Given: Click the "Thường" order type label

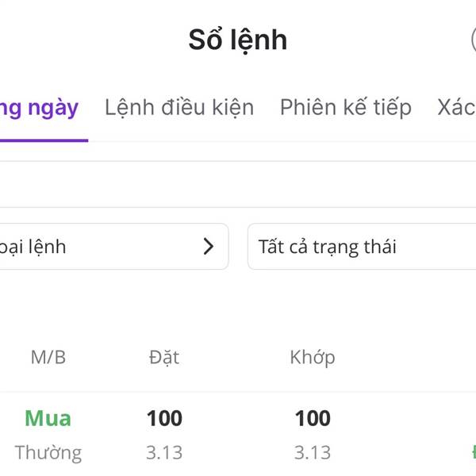Looking at the screenshot, I should 48,453.
